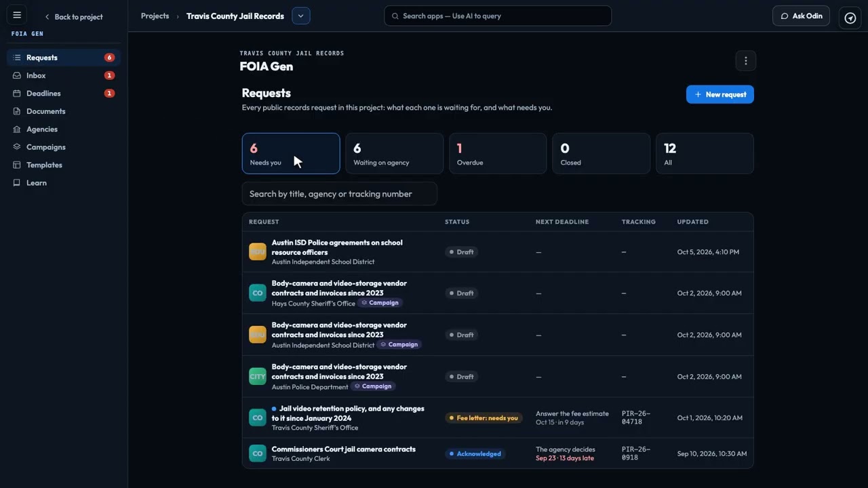Screen dimensions: 868x488
Task: Go Back to project
Action: (73, 17)
